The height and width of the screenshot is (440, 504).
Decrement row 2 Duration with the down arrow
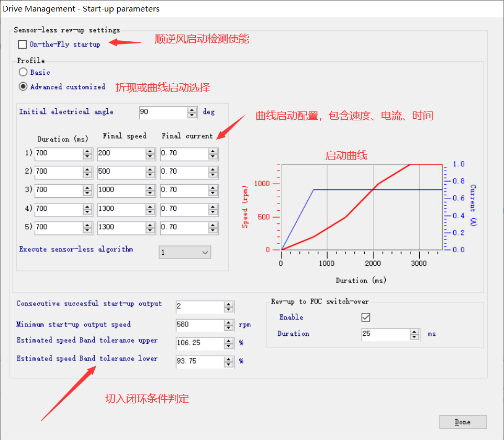pos(87,175)
